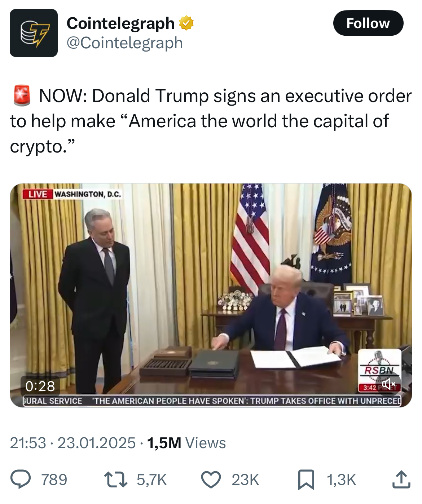
Task: Repost using the retweet arrows icon
Action: 115,479
